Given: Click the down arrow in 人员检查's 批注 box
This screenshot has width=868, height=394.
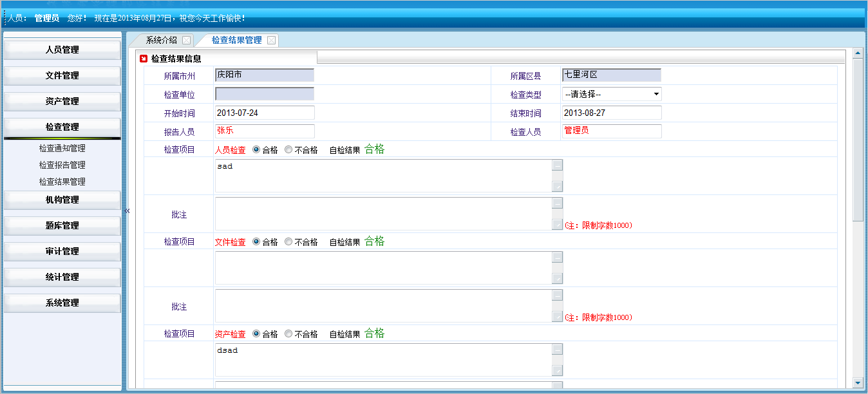Looking at the screenshot, I should point(557,225).
